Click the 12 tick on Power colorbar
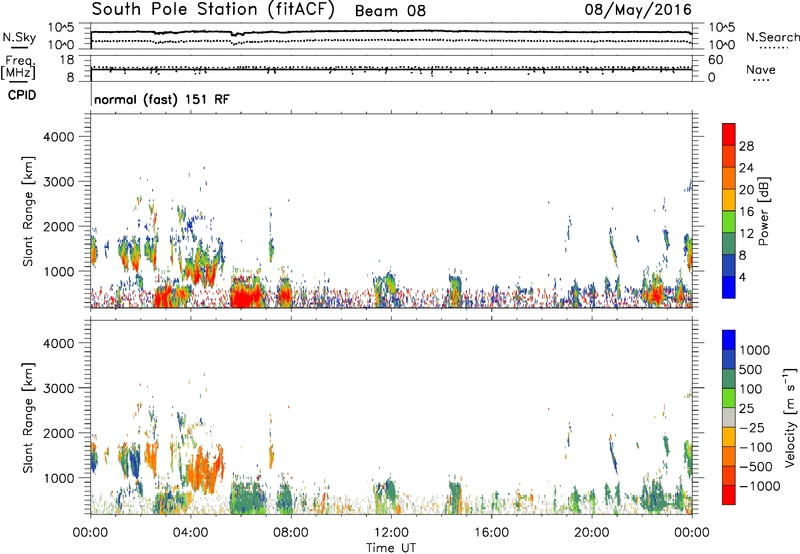The height and width of the screenshot is (554, 800). pyautogui.click(x=746, y=234)
